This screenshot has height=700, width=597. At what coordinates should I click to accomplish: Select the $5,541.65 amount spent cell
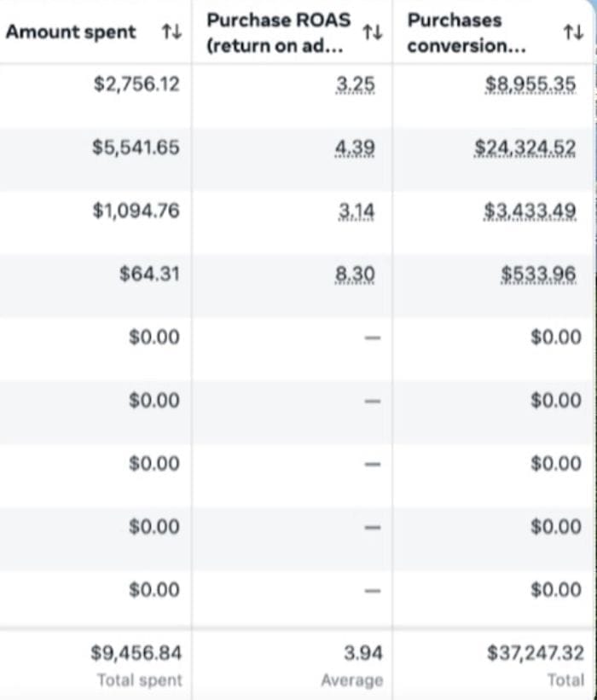[x=136, y=148]
